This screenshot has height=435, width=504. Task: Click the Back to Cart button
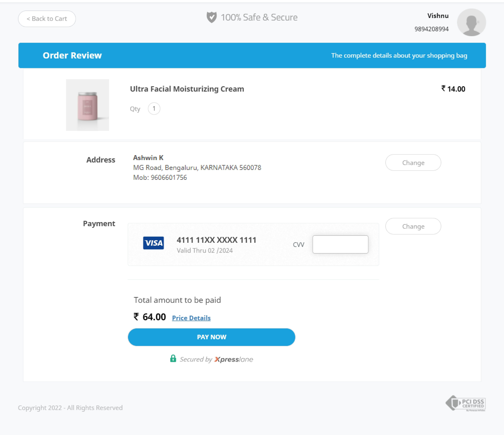(x=47, y=19)
